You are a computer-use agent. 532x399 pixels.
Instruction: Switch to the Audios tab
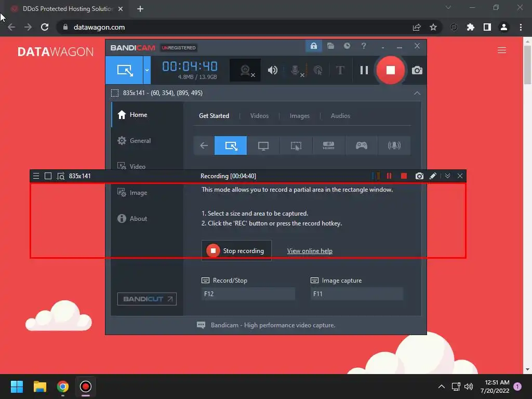(x=340, y=116)
